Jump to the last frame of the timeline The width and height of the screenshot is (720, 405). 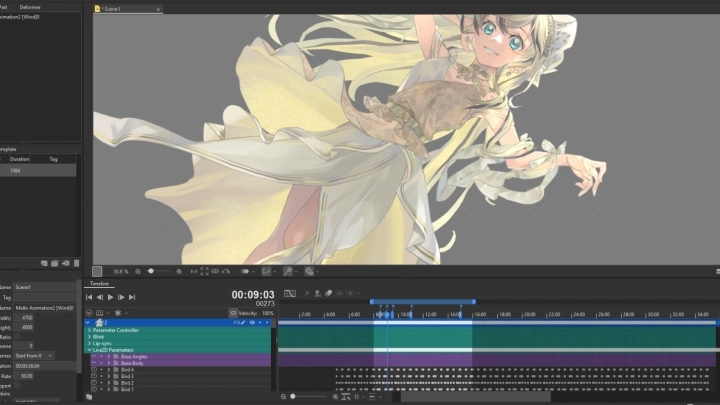point(133,297)
